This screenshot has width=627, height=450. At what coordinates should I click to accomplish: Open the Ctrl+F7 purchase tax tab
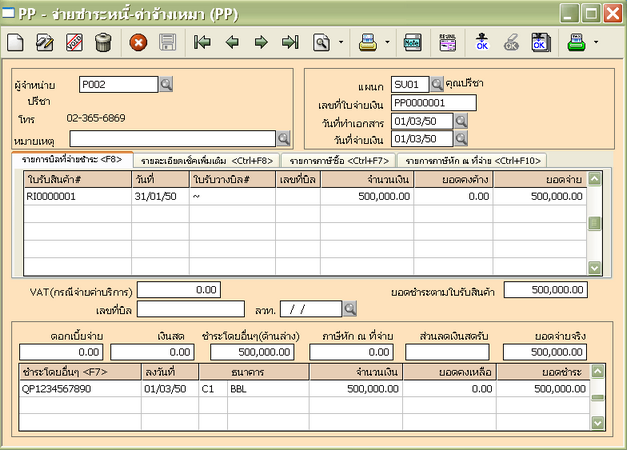[x=338, y=159]
